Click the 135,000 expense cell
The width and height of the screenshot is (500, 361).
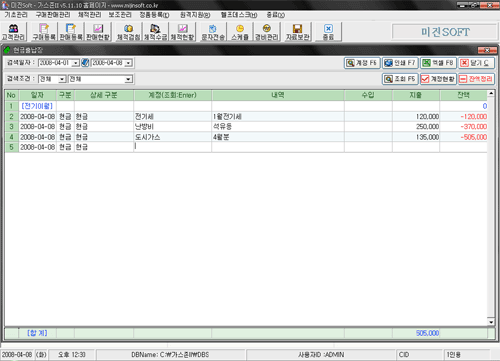(x=416, y=137)
